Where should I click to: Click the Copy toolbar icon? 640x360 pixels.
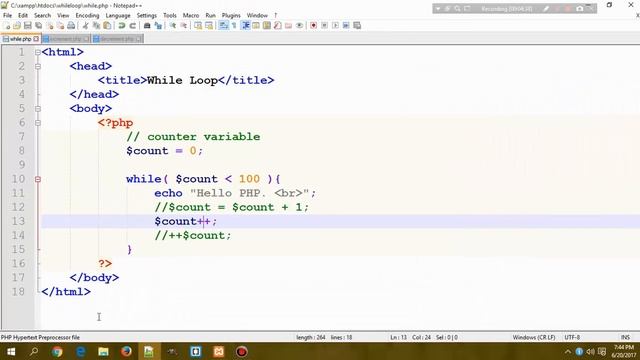click(x=96, y=26)
